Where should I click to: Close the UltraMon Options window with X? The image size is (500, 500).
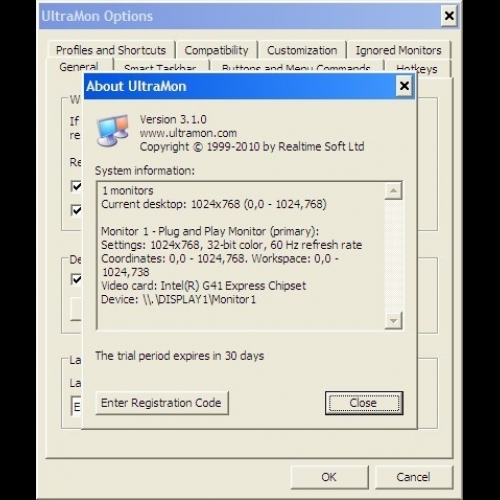pyautogui.click(x=449, y=16)
